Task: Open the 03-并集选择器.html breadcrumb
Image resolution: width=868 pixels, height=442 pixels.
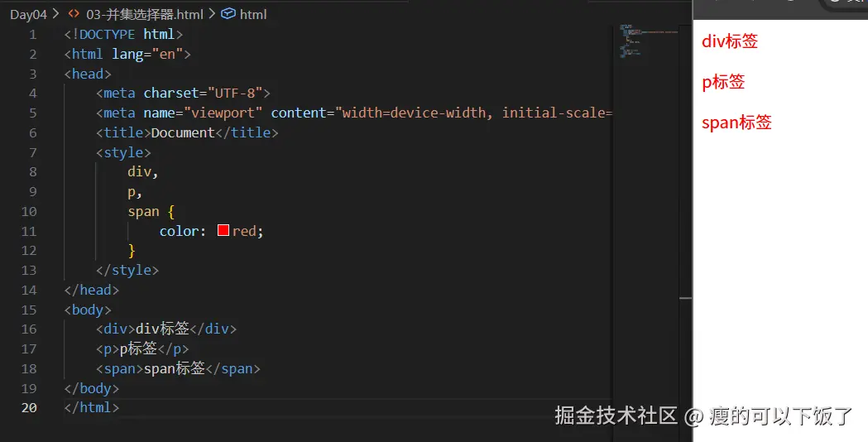Action: [x=145, y=14]
